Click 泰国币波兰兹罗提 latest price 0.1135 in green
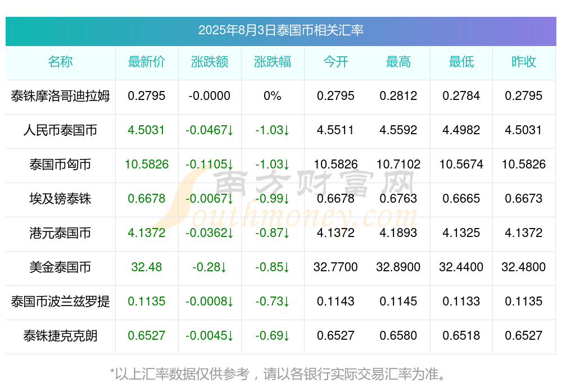 147,302
